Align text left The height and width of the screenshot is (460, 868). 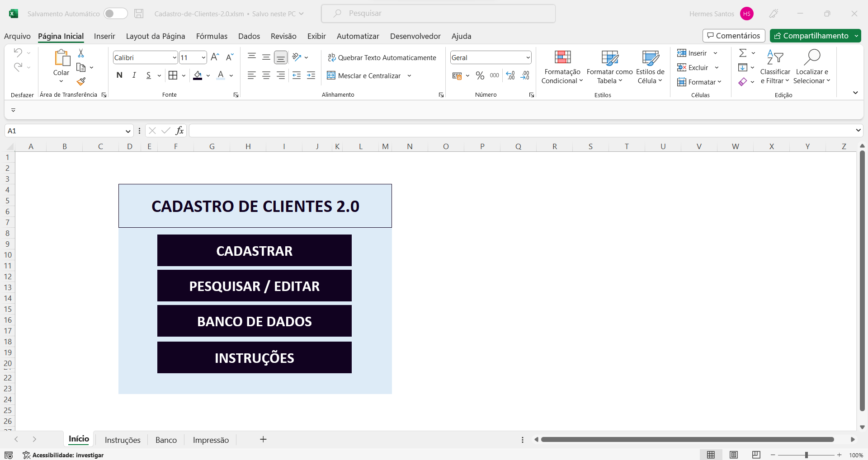[252, 75]
